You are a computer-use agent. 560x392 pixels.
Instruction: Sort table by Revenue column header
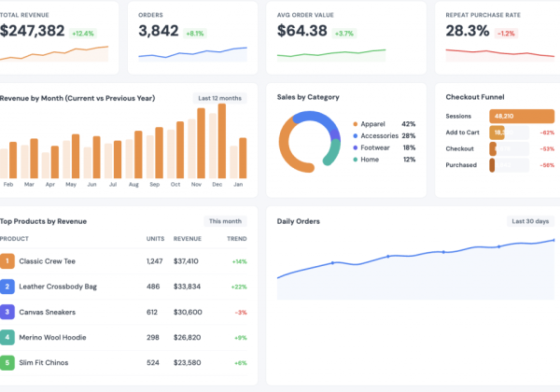coord(188,239)
